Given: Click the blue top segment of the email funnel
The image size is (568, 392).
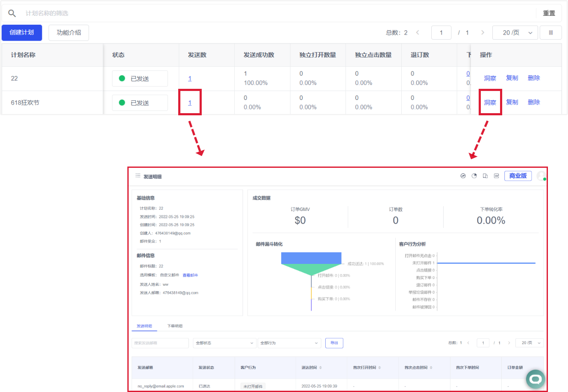Looking at the screenshot, I should [311, 258].
